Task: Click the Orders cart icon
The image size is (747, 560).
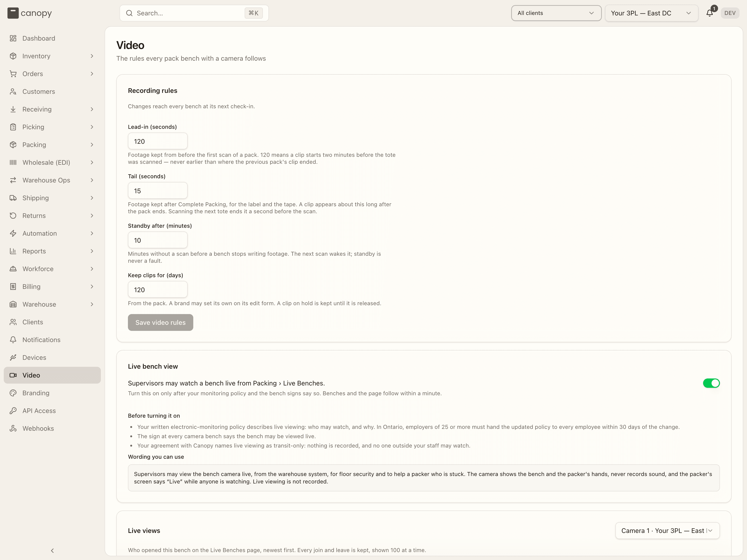Action: [x=13, y=74]
